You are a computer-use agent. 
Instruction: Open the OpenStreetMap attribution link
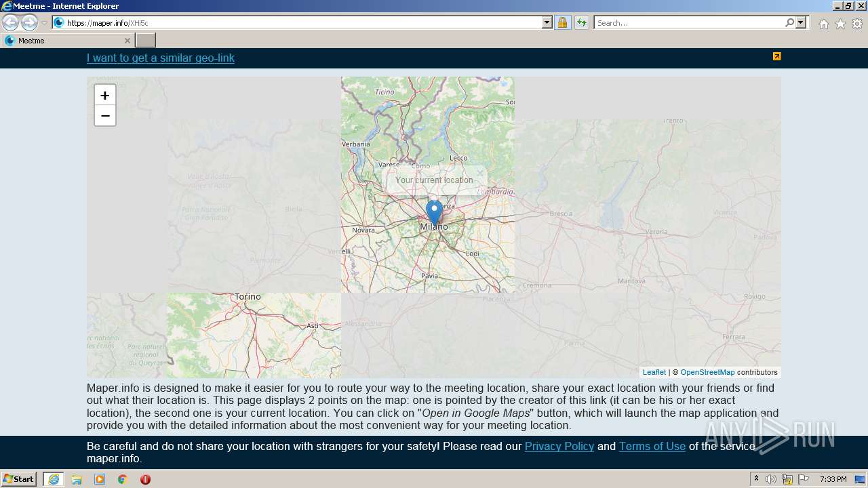[707, 372]
